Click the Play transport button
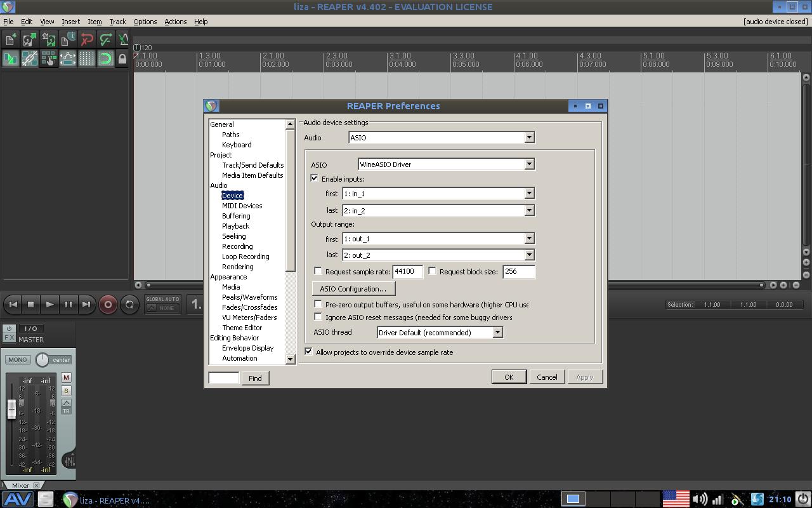Image resolution: width=812 pixels, height=508 pixels. pos(49,305)
